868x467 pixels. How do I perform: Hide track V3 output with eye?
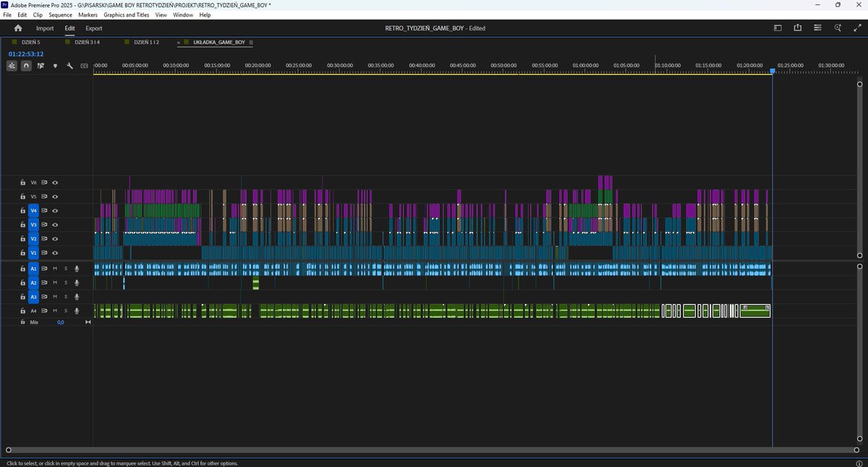coord(55,224)
